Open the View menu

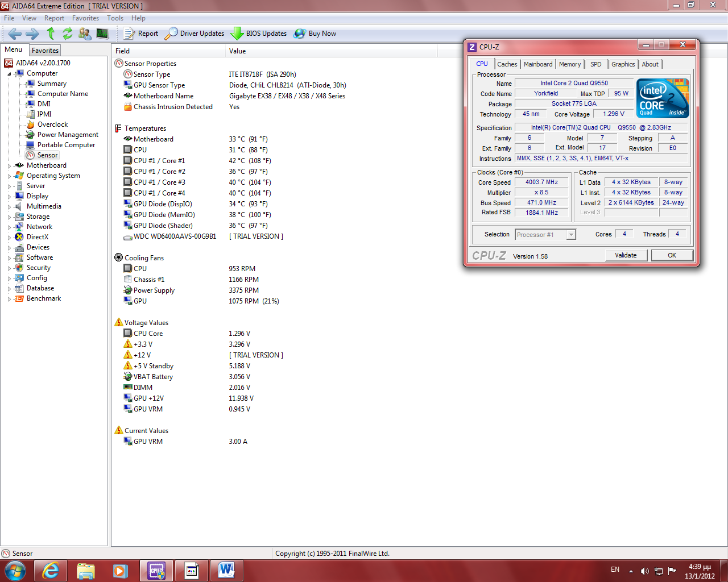coord(29,18)
